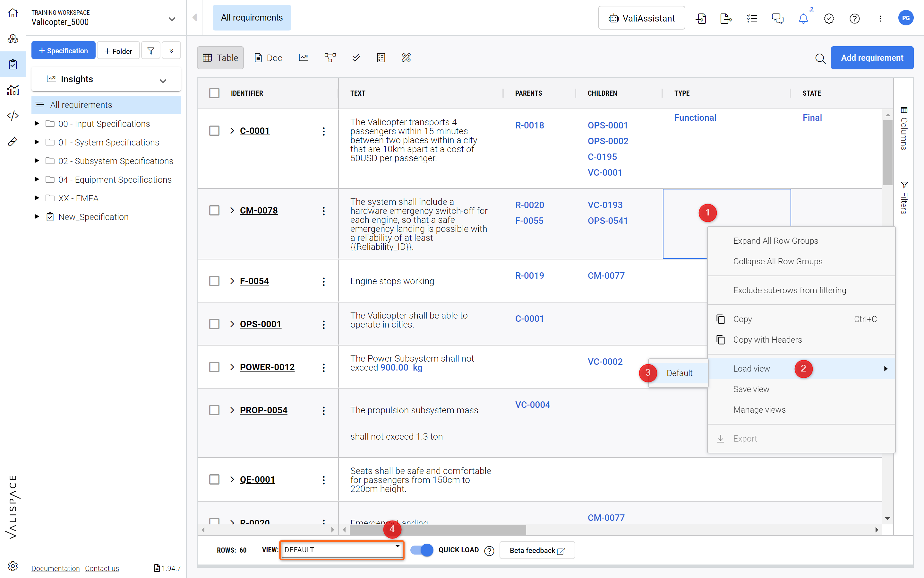Click the verification badge icon in top bar
Image resolution: width=924 pixels, height=578 pixels.
coord(829,18)
